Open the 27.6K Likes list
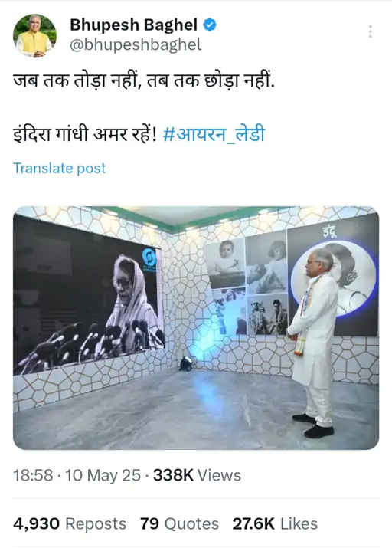392x548 pixels. (275, 524)
